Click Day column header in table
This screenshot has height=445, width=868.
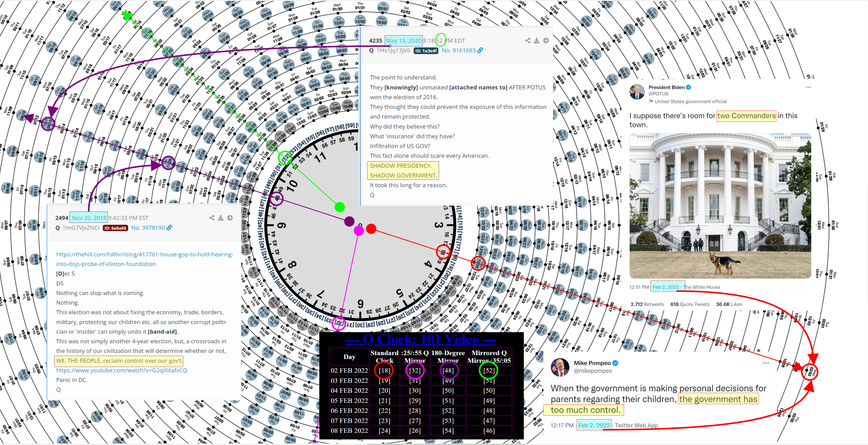tap(349, 357)
